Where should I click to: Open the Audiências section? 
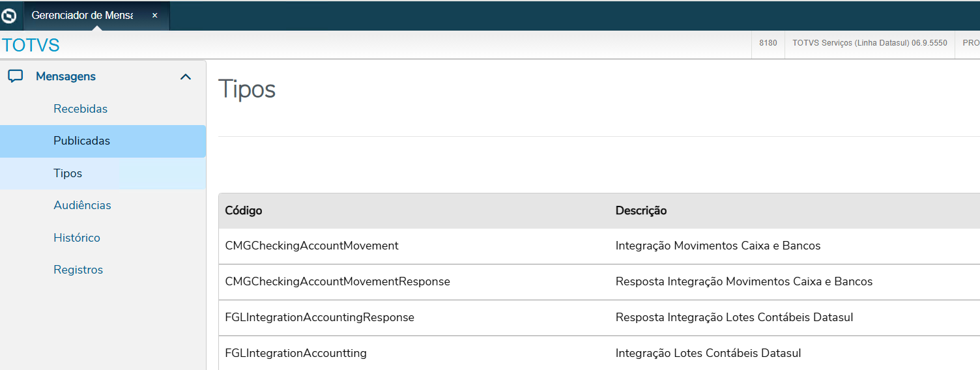pyautogui.click(x=82, y=205)
